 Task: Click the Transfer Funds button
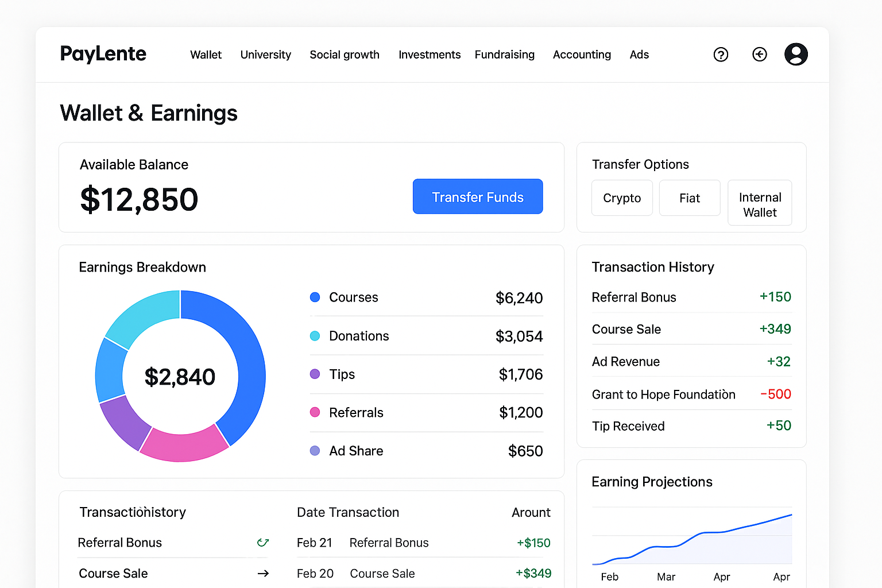click(478, 196)
